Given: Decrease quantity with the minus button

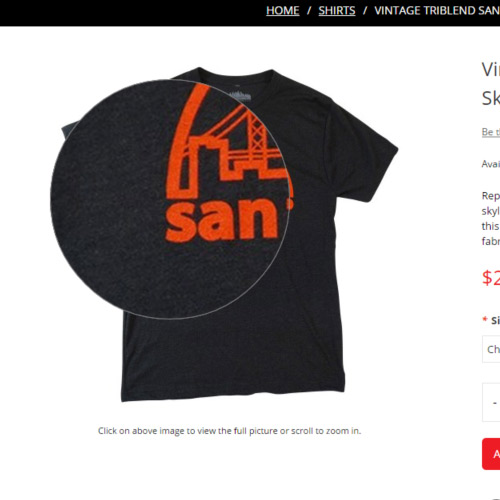Looking at the screenshot, I should click(495, 403).
